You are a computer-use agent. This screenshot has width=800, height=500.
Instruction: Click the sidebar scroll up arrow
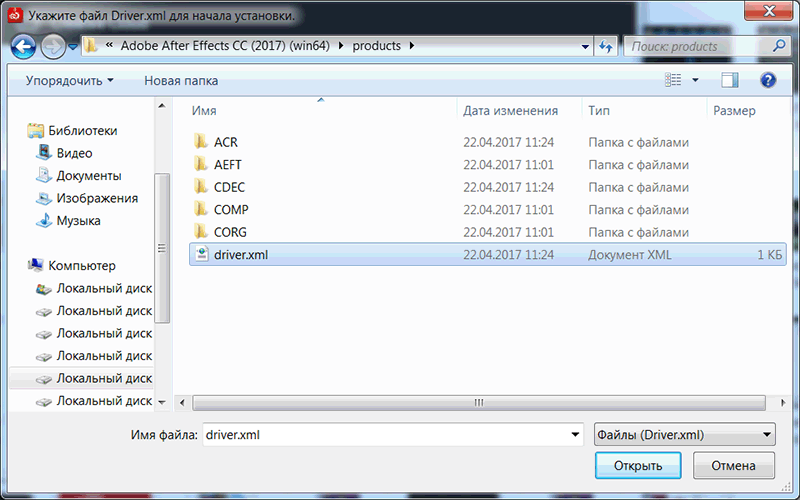point(162,106)
